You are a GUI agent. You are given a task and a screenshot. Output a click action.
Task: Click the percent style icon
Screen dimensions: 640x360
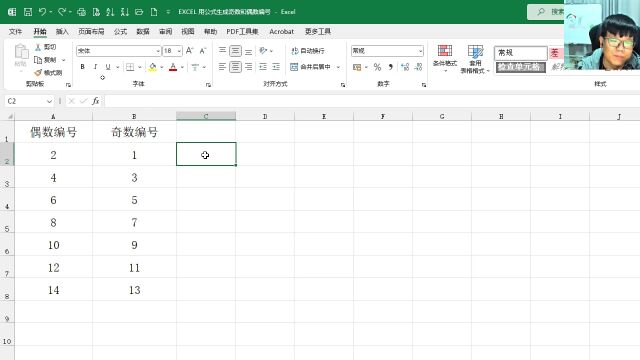(x=377, y=67)
